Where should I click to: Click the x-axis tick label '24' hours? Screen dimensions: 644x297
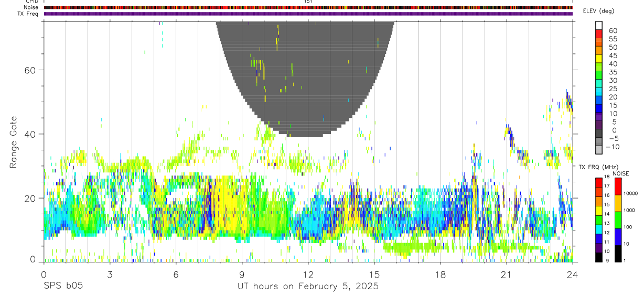click(572, 274)
